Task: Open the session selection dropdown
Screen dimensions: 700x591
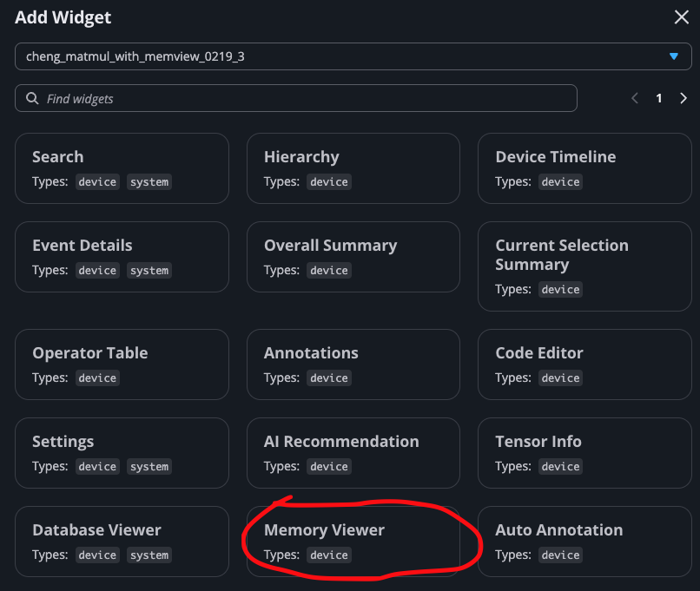Action: 347,56
